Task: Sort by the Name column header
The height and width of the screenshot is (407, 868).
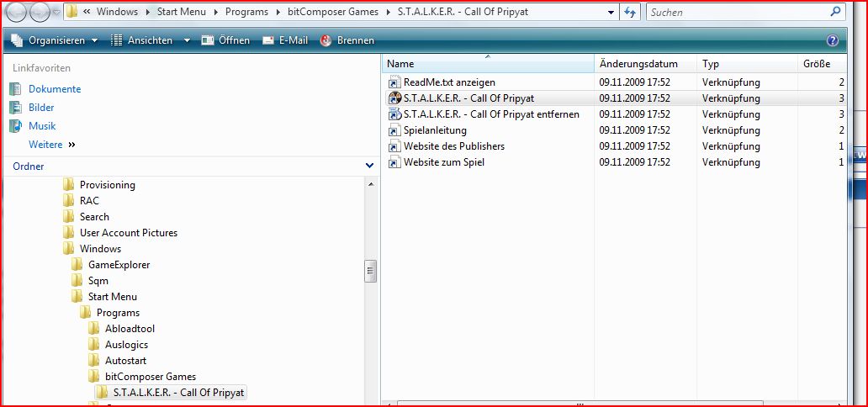Action: [x=488, y=64]
